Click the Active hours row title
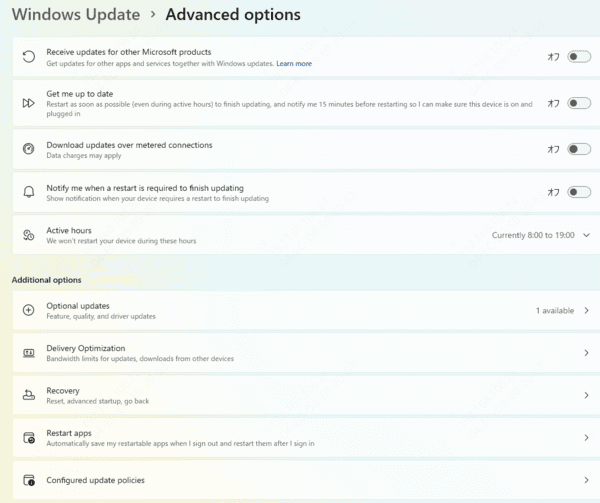 coord(69,230)
